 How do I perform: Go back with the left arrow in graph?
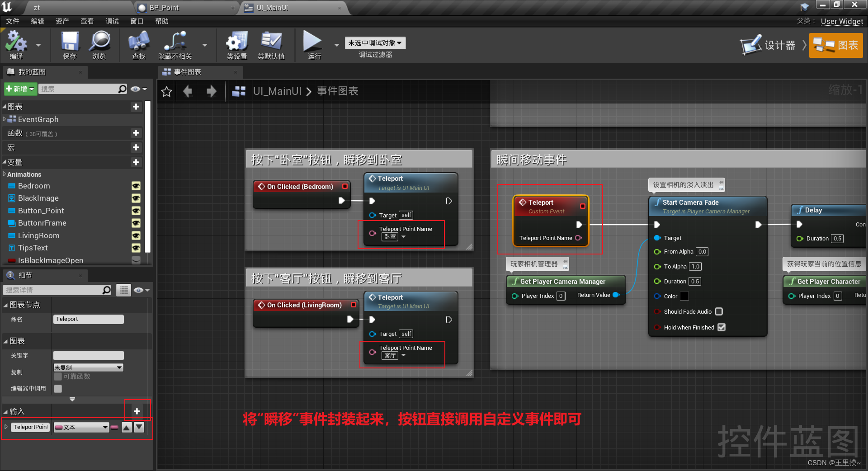188,92
